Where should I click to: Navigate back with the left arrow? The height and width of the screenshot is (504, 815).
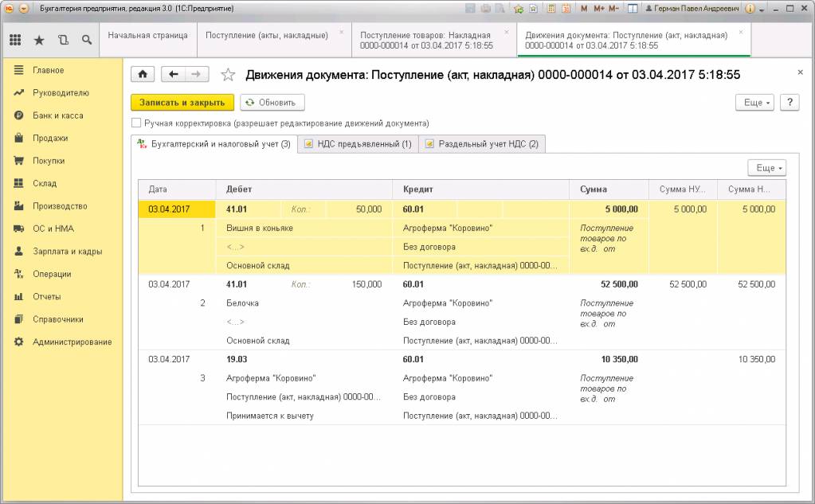[173, 74]
